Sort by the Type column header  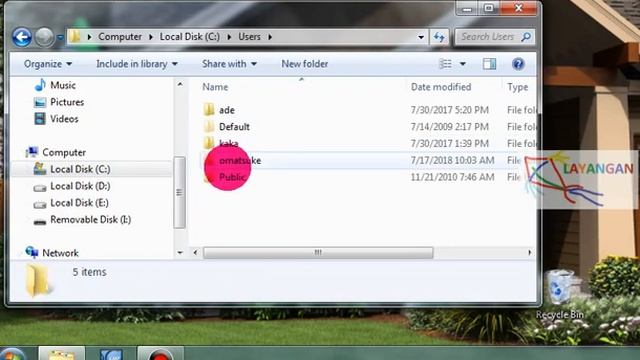pos(518,87)
